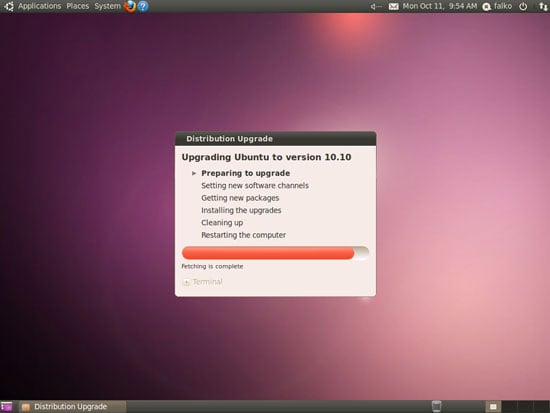Click the Distribution Upgrade taskbar button
The width and height of the screenshot is (550, 413).
pos(72,407)
